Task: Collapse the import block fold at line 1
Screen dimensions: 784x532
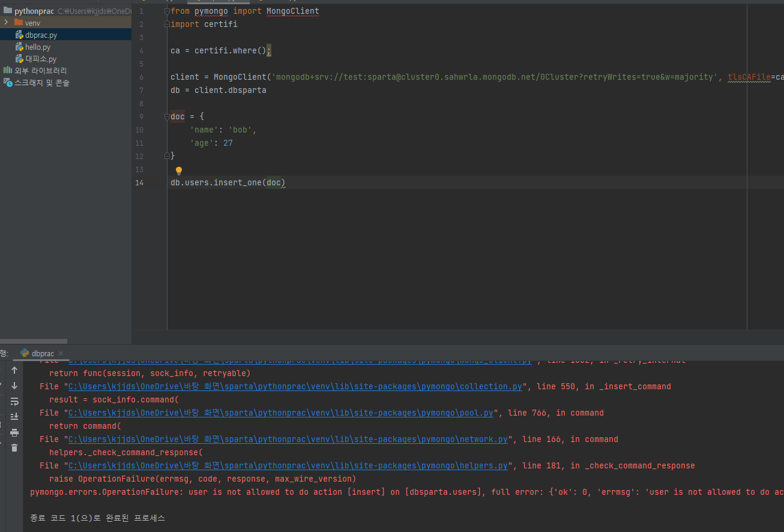Action: click(167, 11)
